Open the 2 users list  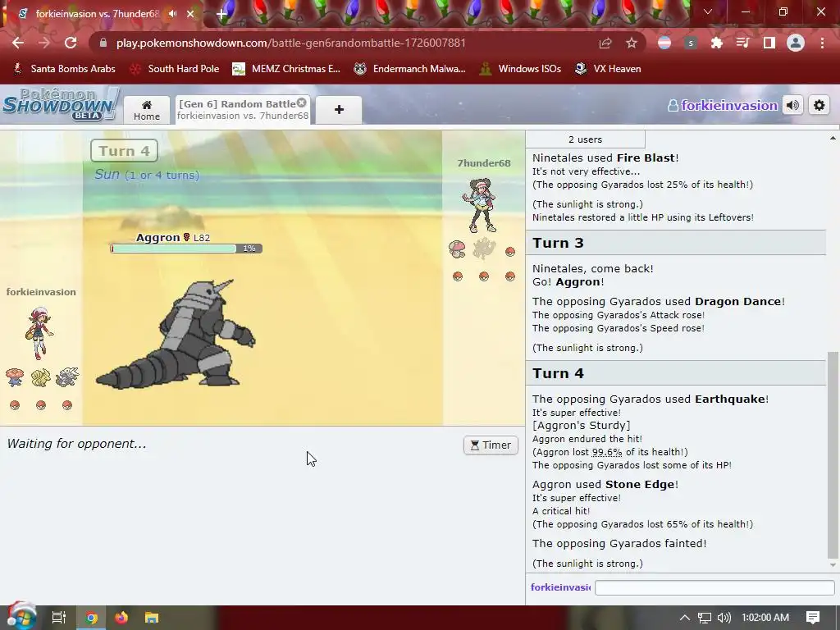pos(585,139)
